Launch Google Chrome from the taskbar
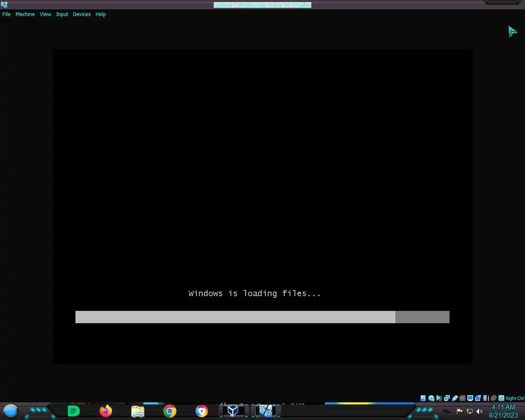 coord(170,411)
